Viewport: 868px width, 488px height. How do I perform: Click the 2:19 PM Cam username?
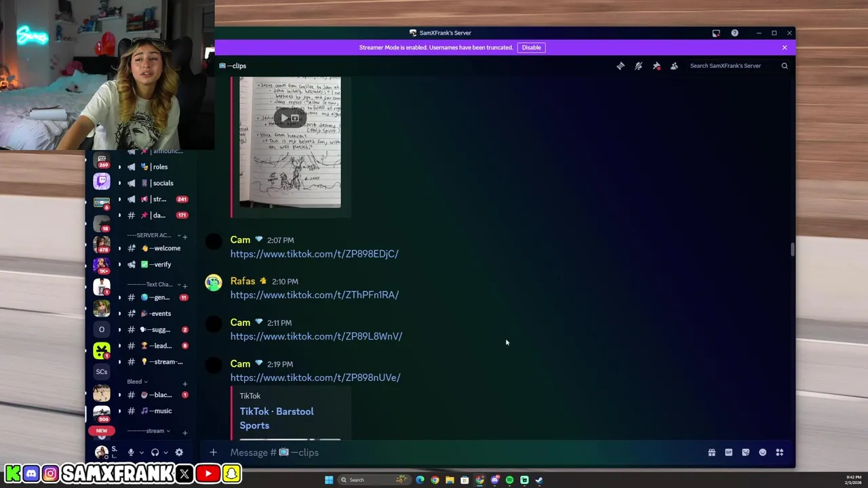[x=240, y=363]
